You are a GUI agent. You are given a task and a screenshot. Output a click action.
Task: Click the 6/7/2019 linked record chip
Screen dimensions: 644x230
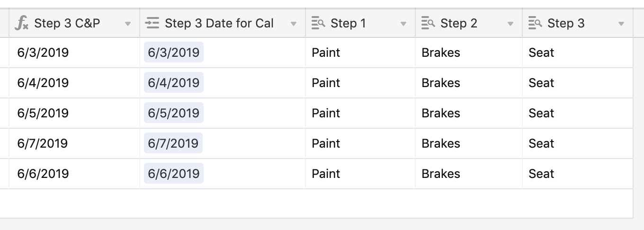(x=173, y=143)
